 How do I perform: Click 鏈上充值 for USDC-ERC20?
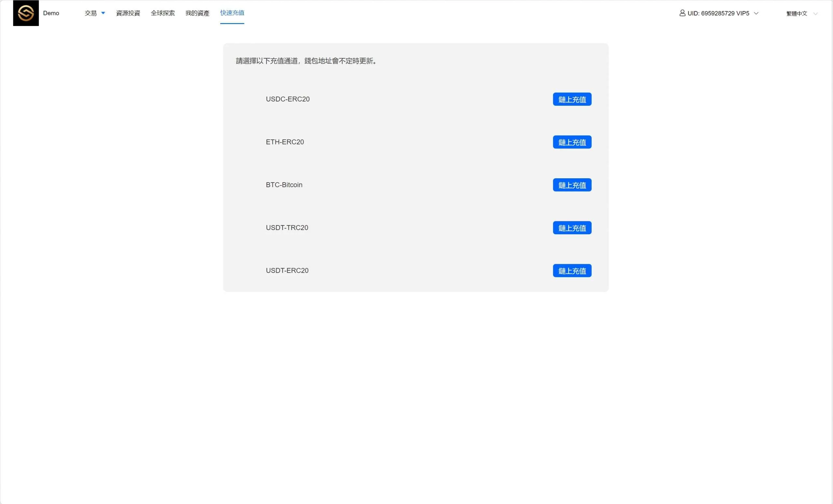click(x=572, y=99)
